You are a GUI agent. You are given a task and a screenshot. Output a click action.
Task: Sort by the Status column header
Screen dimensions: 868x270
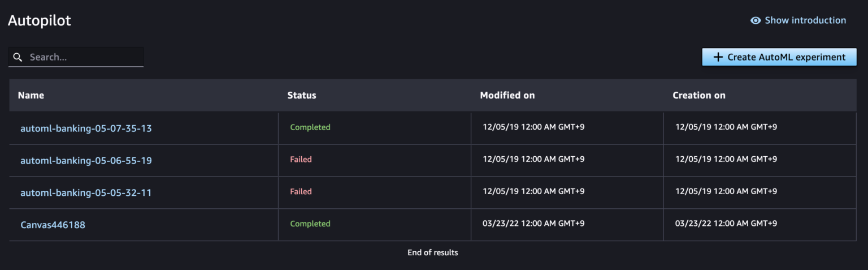pos(302,96)
